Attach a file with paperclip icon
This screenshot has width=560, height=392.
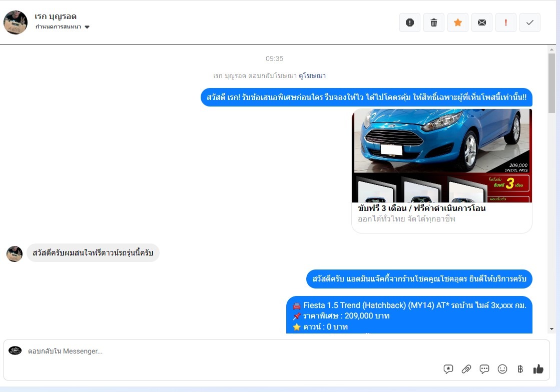[466, 369]
